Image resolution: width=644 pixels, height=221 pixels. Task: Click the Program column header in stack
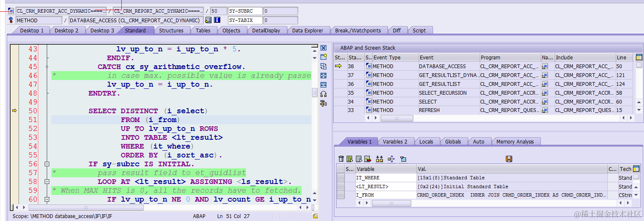coord(510,57)
